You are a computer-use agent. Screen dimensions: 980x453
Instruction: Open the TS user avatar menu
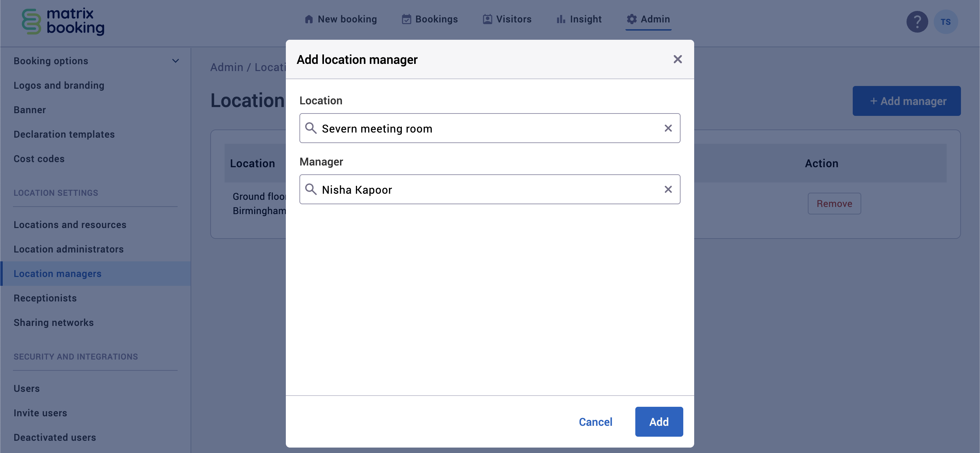click(946, 22)
